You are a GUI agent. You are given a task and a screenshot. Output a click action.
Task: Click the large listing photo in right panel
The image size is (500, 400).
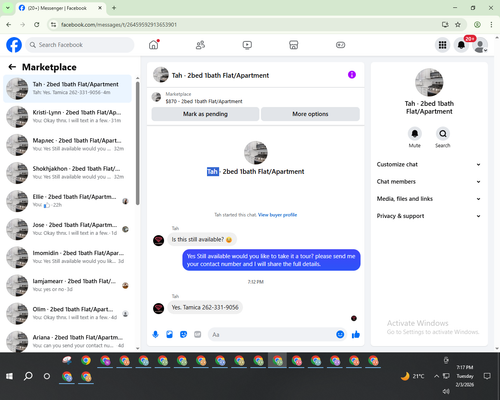[x=429, y=82]
